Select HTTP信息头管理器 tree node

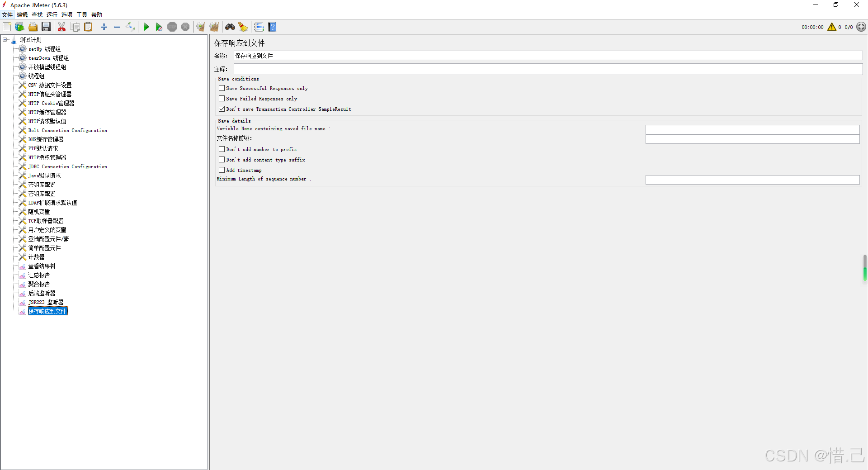(50, 94)
